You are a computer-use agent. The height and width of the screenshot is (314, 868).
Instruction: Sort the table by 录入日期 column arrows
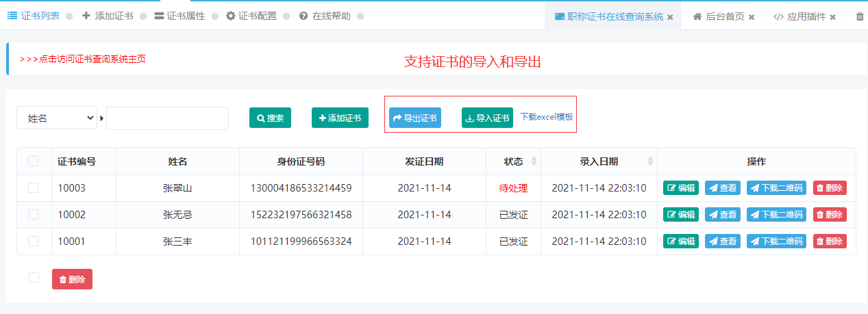click(x=650, y=161)
